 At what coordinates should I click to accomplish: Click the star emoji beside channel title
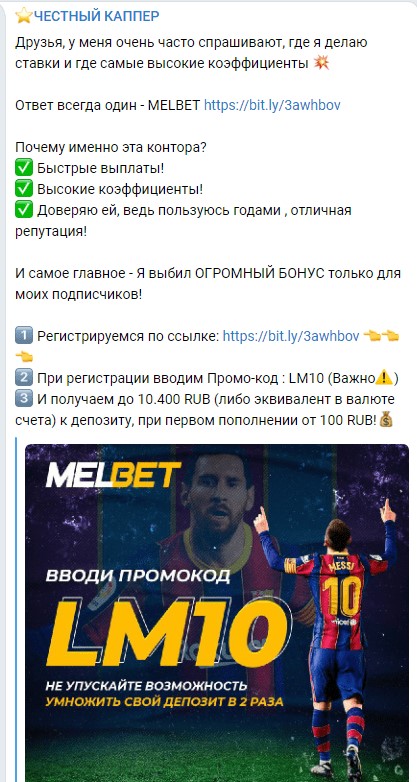coord(23,16)
